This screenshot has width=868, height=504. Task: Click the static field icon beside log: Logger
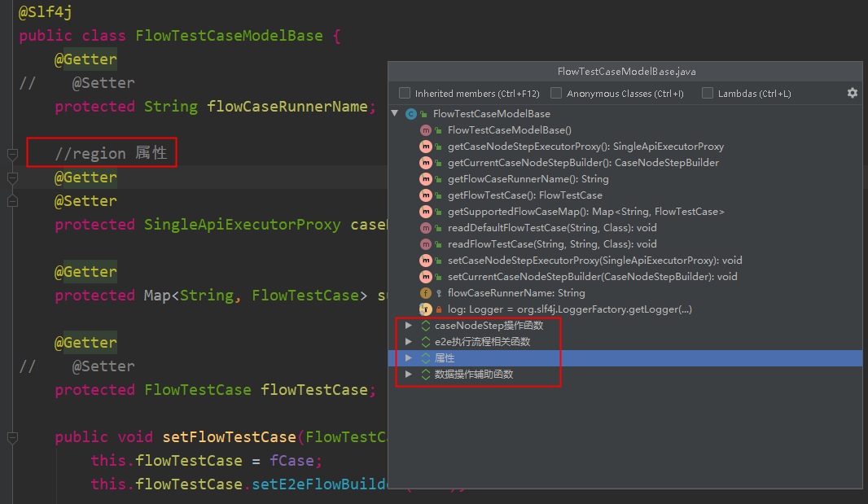click(425, 309)
